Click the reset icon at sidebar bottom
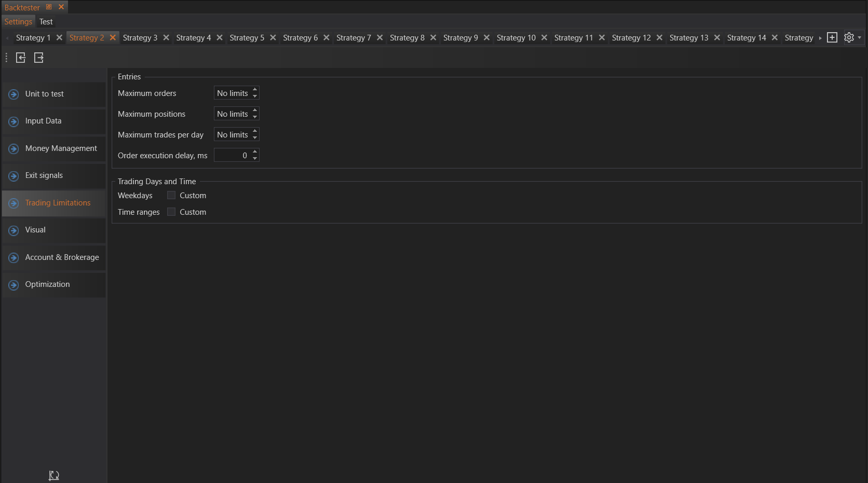Image resolution: width=868 pixels, height=483 pixels. tap(54, 475)
